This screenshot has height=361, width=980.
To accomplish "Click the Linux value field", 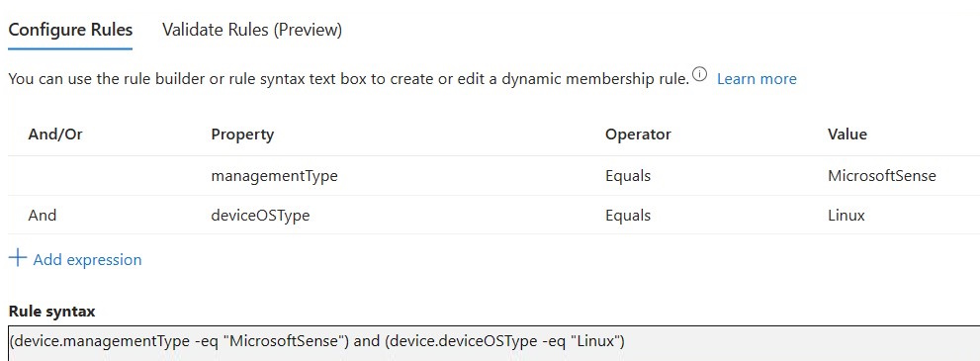I will (x=846, y=216).
